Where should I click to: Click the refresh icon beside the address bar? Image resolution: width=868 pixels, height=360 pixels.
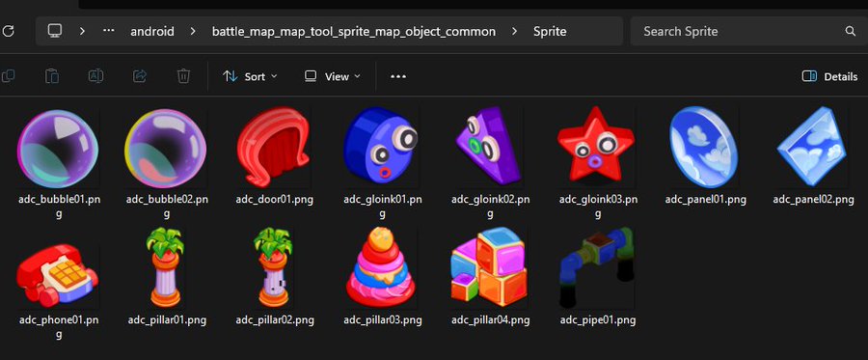pos(8,31)
